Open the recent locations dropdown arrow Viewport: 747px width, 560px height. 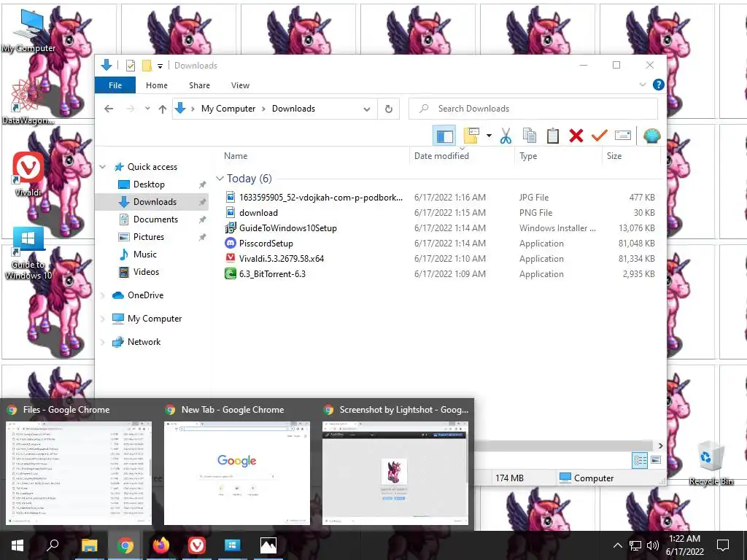[x=147, y=109]
